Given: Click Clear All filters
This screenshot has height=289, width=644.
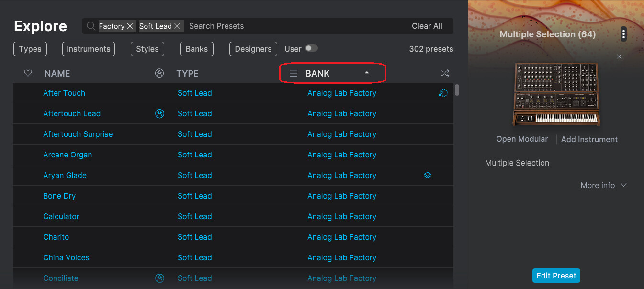Looking at the screenshot, I should click(x=427, y=26).
